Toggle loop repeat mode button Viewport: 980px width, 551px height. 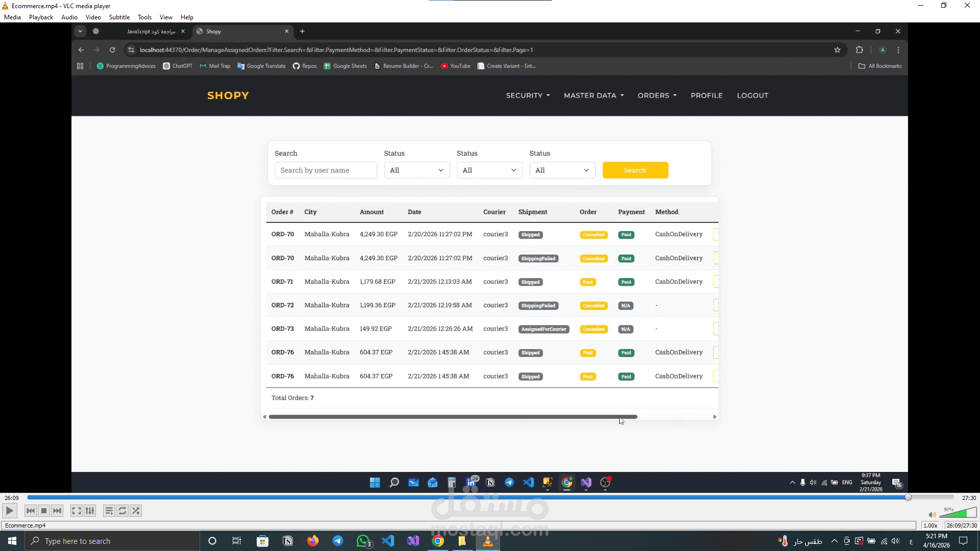122,511
